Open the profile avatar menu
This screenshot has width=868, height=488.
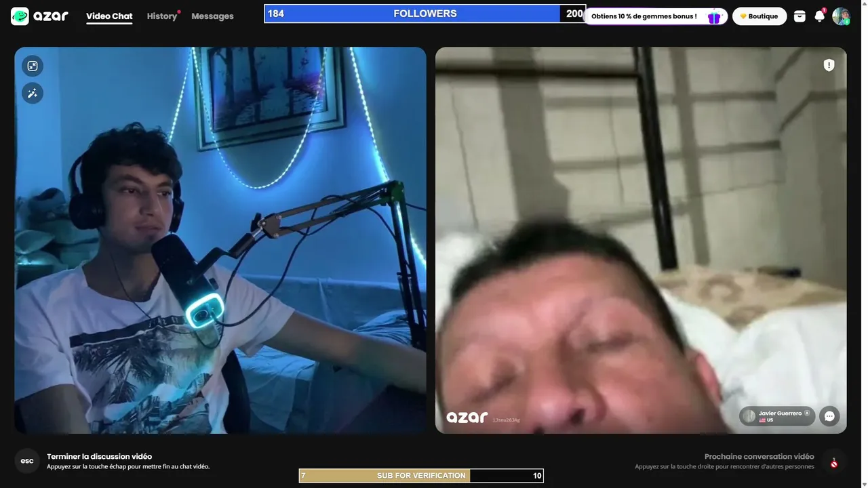pyautogui.click(x=841, y=16)
